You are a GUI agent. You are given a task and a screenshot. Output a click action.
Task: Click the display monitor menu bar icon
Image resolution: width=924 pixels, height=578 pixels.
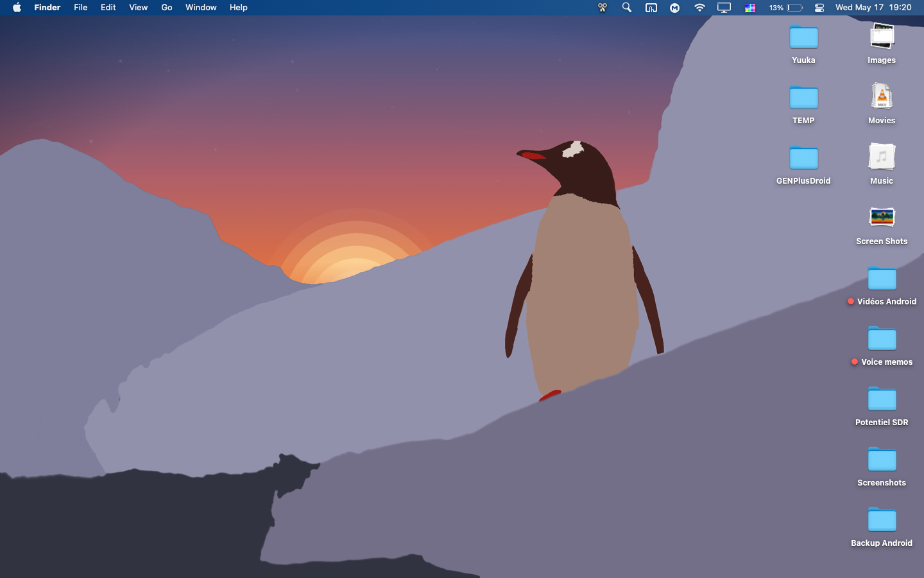tap(724, 8)
